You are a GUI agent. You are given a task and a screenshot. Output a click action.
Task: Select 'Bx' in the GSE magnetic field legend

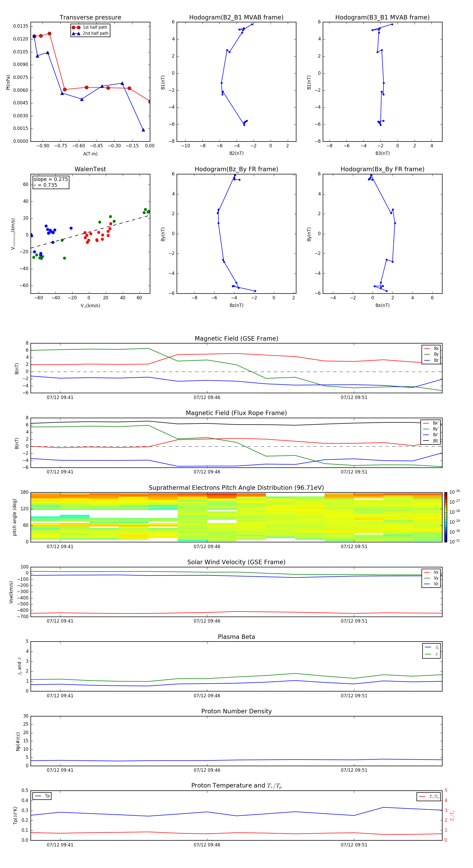click(431, 349)
